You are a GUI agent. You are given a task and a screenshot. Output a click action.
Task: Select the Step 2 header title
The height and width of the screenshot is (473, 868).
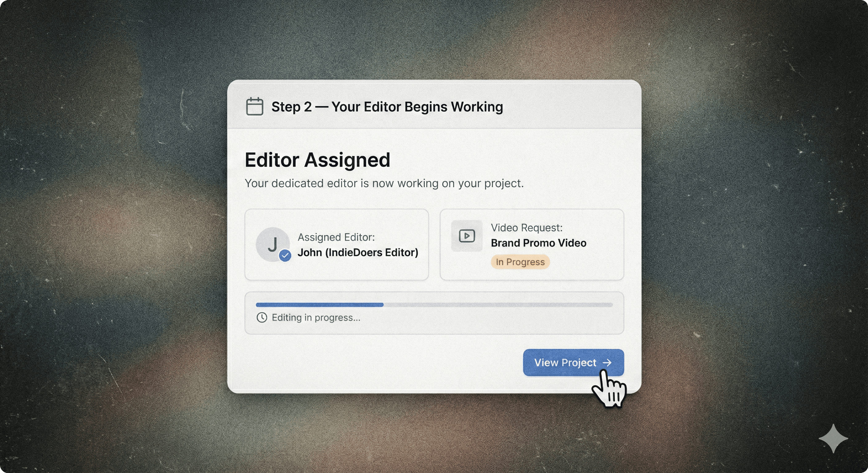click(x=387, y=107)
